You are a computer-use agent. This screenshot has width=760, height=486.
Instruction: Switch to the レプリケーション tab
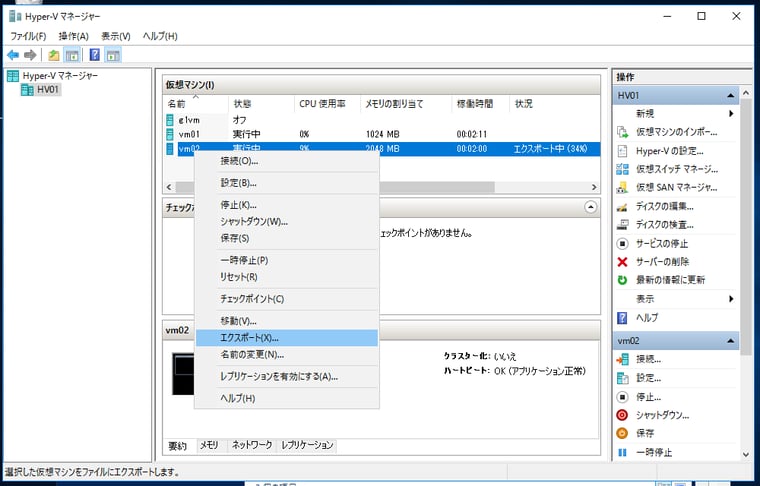click(307, 445)
